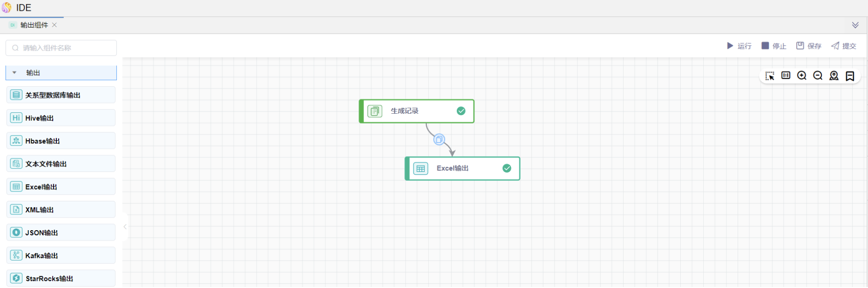Click the 1:1 actual size icon
The width and height of the screenshot is (868, 288).
pyautogui.click(x=786, y=75)
